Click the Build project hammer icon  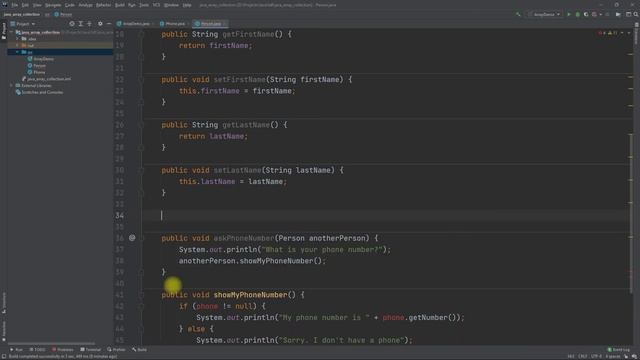pyautogui.click(x=518, y=14)
